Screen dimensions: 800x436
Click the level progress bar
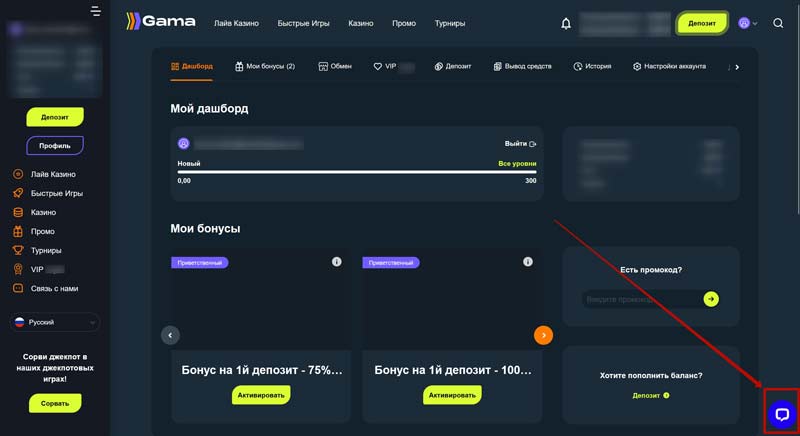357,172
